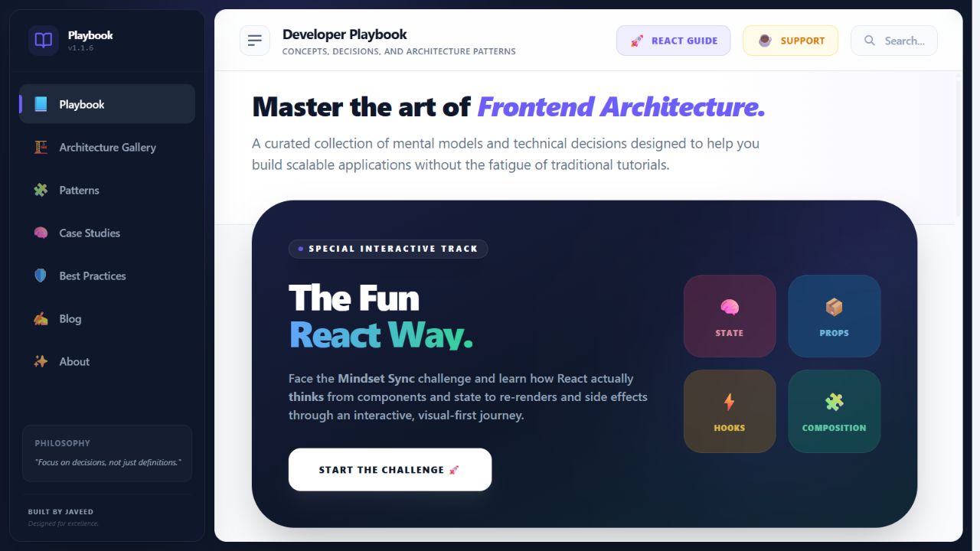Click the Best Practices shield icon
Viewport: 980px width, 551px height.
pos(41,275)
